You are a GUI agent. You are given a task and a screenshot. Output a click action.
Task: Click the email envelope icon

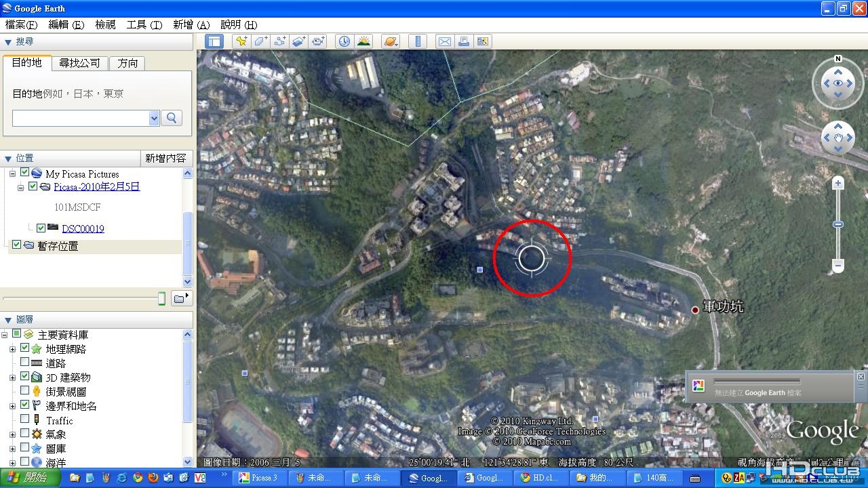(444, 41)
